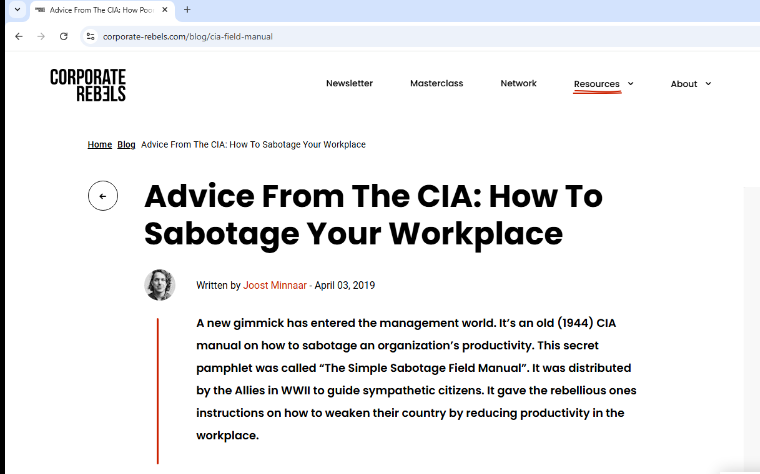The image size is (760, 474).
Task: Open the Newsletter menu item
Action: click(x=349, y=83)
